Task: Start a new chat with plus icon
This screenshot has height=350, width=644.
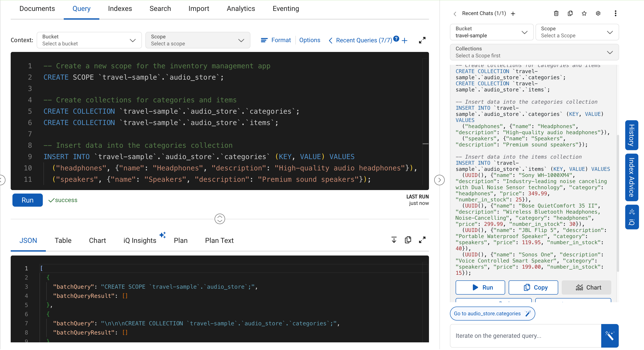Action: tap(513, 14)
